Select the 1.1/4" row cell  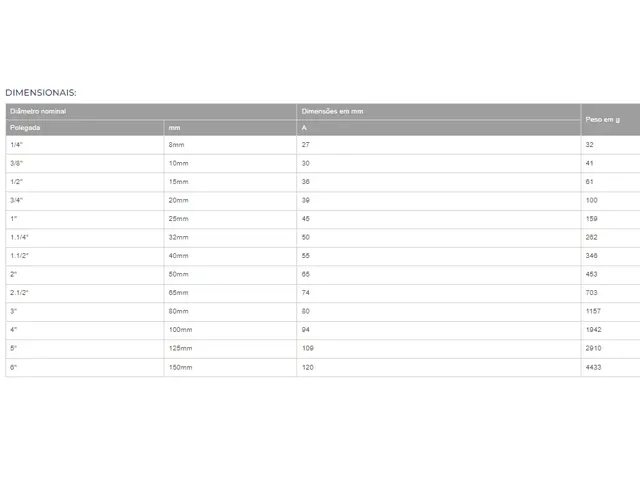click(x=85, y=237)
